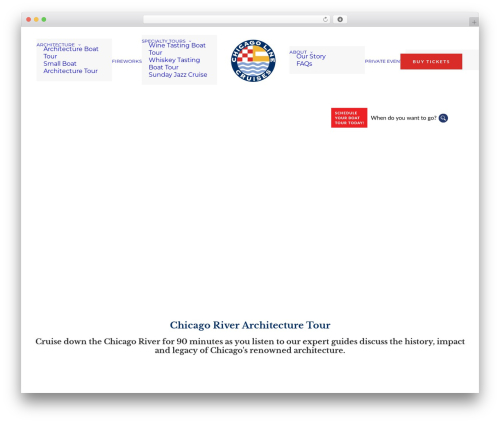500x423 pixels.
Task: Click the Chicago Line Cruises logo
Action: [253, 61]
